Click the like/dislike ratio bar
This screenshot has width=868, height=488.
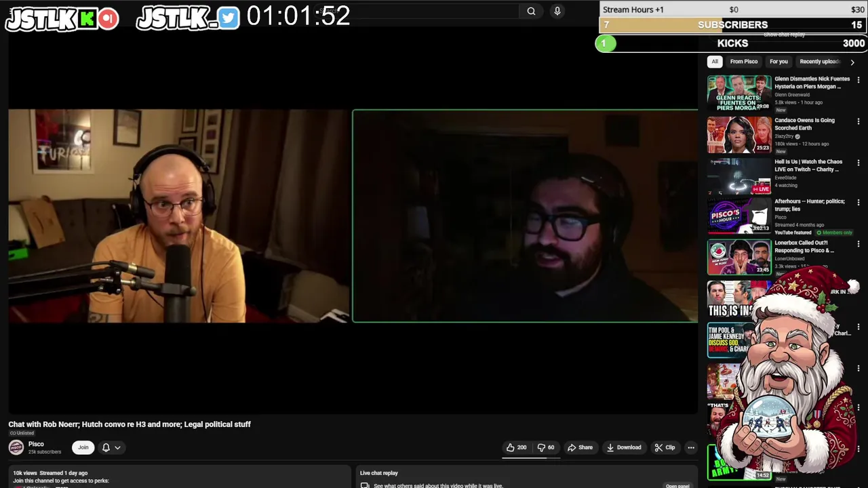coord(531,457)
